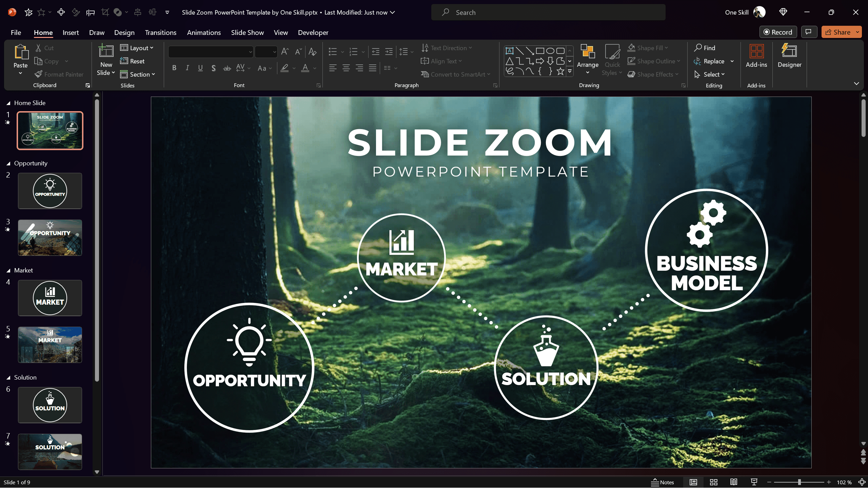Select slide 4 Market thumbnail
Viewport: 868px width, 488px height.
[x=50, y=298]
